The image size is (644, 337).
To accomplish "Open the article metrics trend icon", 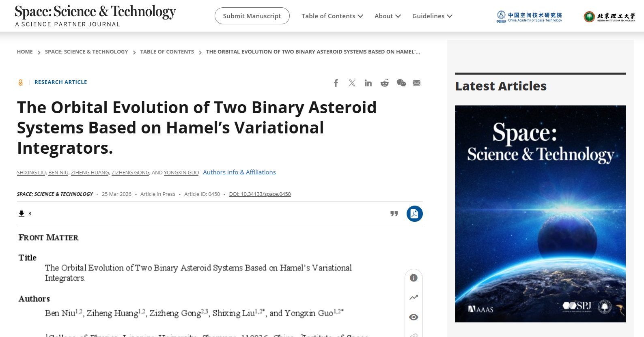I will (x=414, y=297).
